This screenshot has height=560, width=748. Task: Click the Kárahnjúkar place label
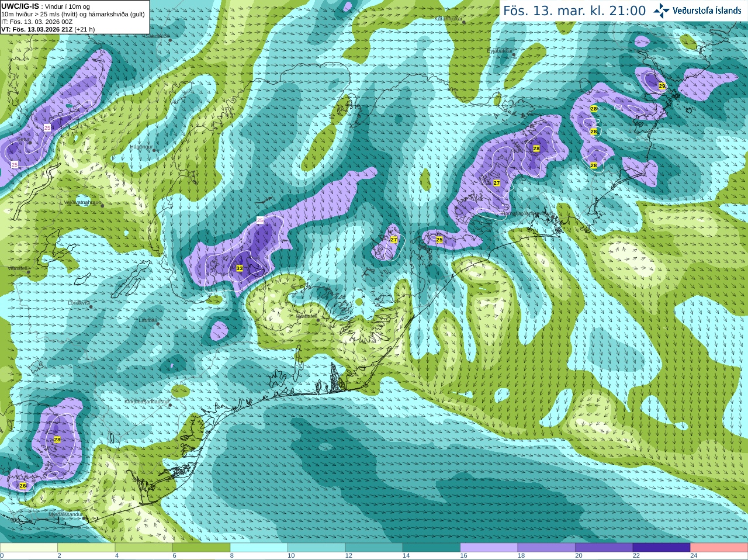coord(448,19)
